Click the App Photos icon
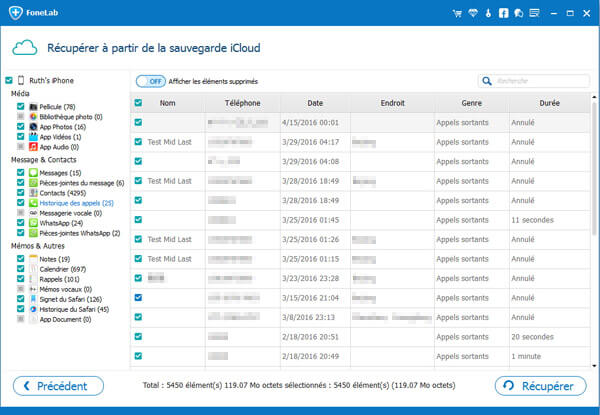 (x=33, y=127)
